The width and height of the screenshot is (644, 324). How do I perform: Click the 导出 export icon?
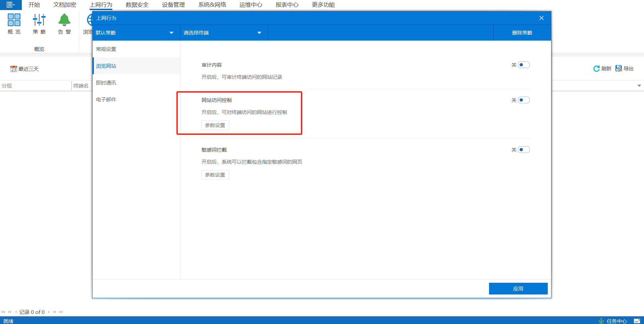619,69
